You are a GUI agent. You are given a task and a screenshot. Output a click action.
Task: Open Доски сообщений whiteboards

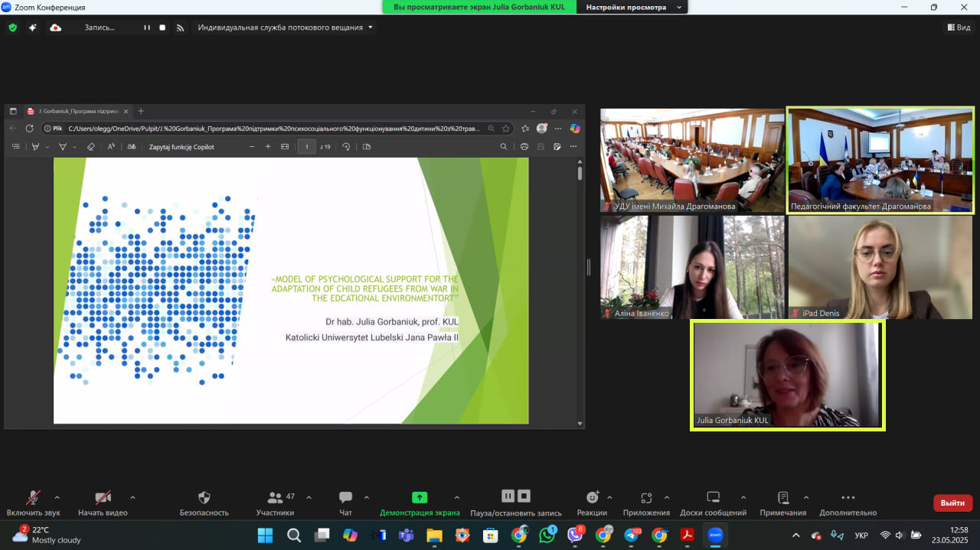(x=713, y=503)
